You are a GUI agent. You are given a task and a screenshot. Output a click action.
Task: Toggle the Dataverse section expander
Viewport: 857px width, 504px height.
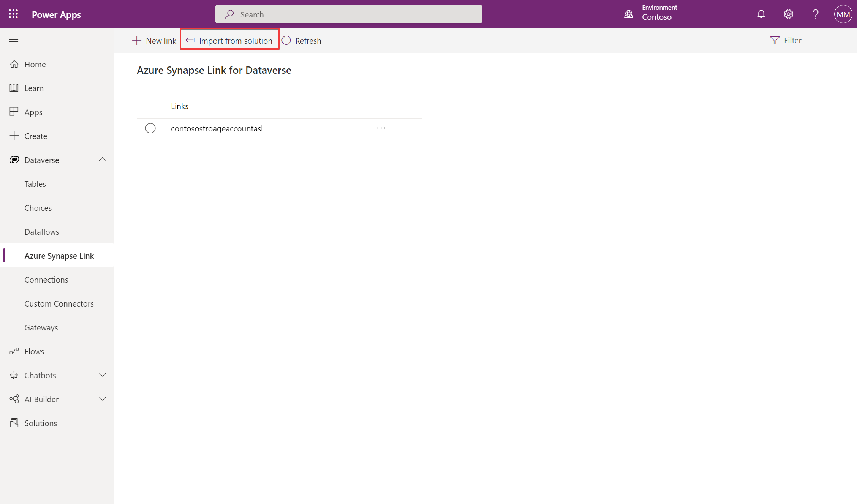102,159
